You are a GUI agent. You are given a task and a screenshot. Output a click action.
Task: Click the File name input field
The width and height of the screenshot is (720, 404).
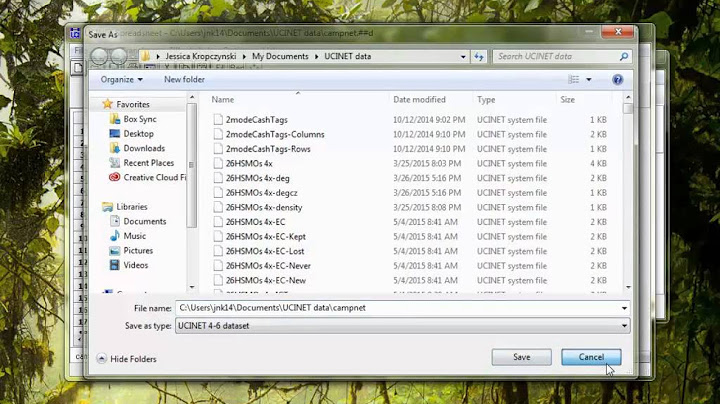(x=397, y=308)
